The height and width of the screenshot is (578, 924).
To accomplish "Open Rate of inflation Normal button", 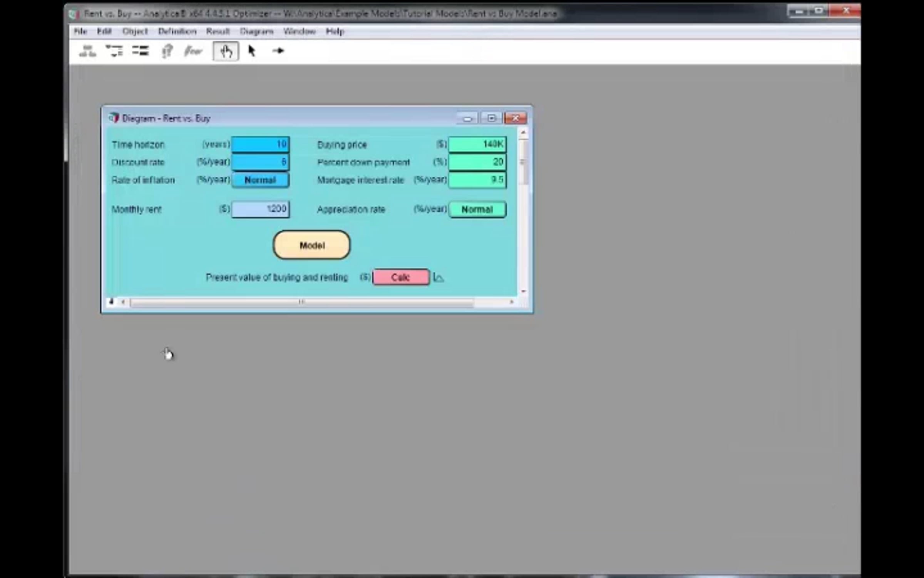I will pyautogui.click(x=260, y=180).
